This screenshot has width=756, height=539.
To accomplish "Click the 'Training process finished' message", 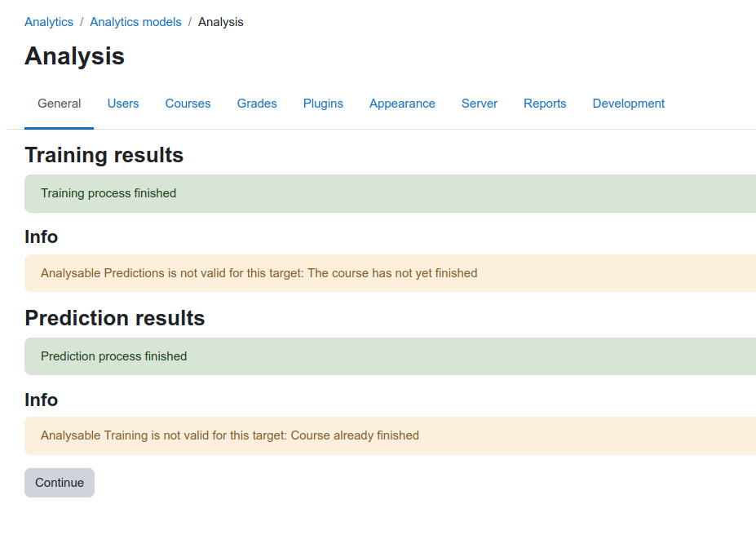I will (x=390, y=193).
